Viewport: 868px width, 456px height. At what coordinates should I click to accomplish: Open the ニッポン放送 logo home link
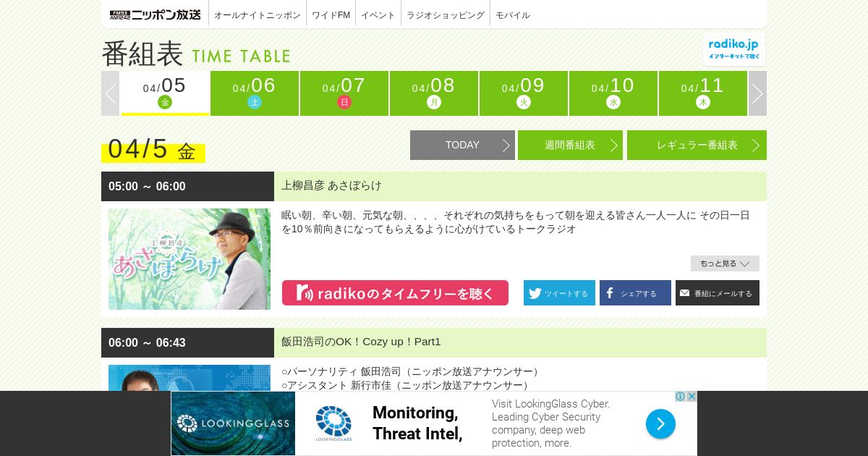(155, 14)
